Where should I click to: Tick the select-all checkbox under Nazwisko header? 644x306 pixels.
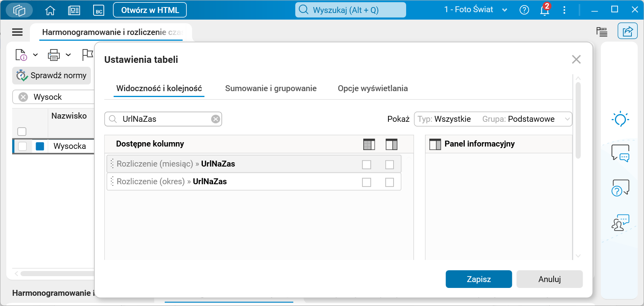pos(22,132)
